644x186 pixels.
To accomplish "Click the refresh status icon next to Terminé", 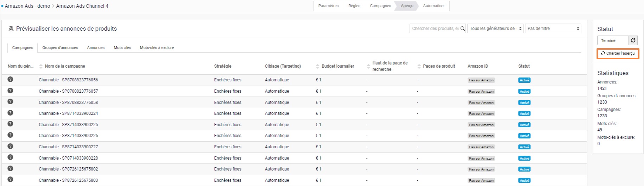I will (x=633, y=41).
